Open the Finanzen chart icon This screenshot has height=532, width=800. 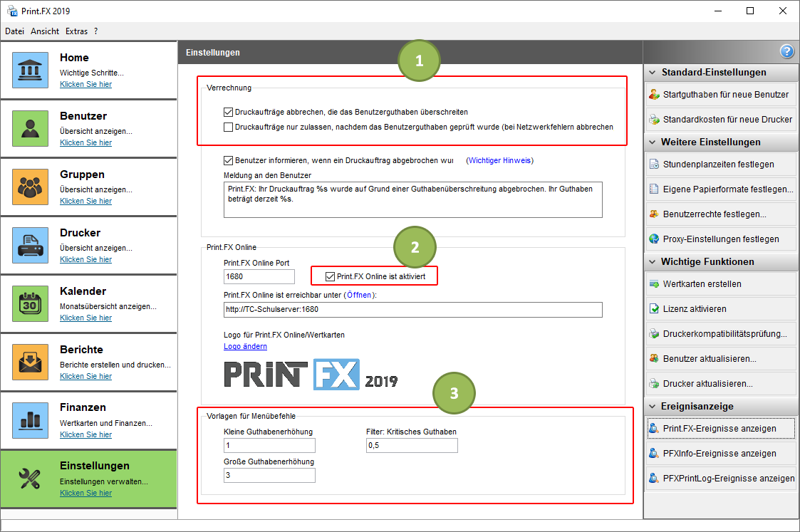click(30, 420)
